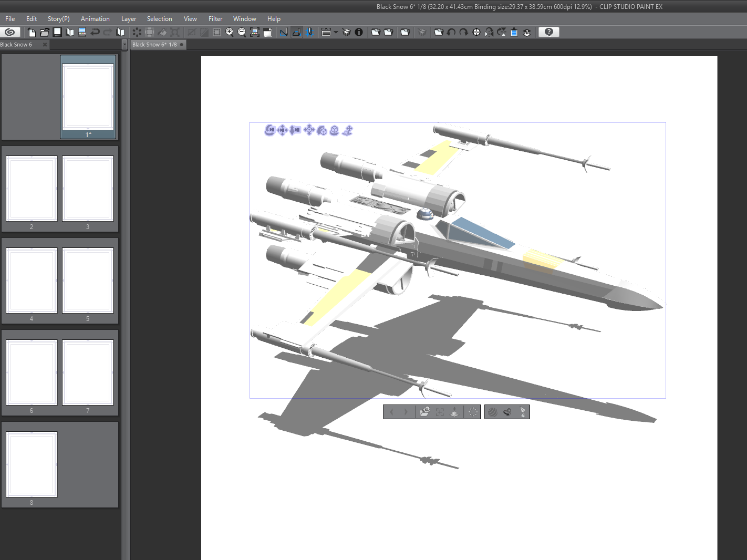Screen dimensions: 747x560
Task: Click the ground-model icon in 3D launcher
Action: tap(455, 412)
